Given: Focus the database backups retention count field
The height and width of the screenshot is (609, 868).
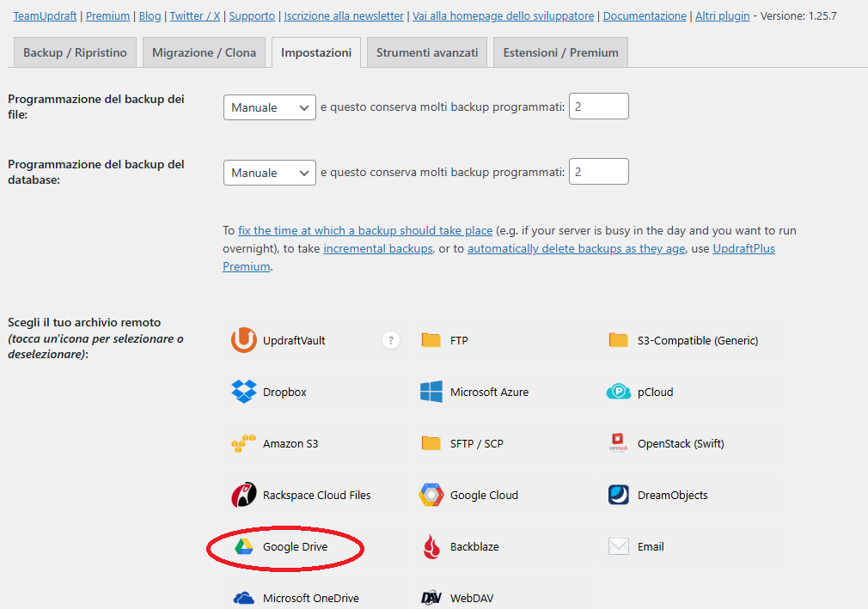Looking at the screenshot, I should click(x=598, y=172).
